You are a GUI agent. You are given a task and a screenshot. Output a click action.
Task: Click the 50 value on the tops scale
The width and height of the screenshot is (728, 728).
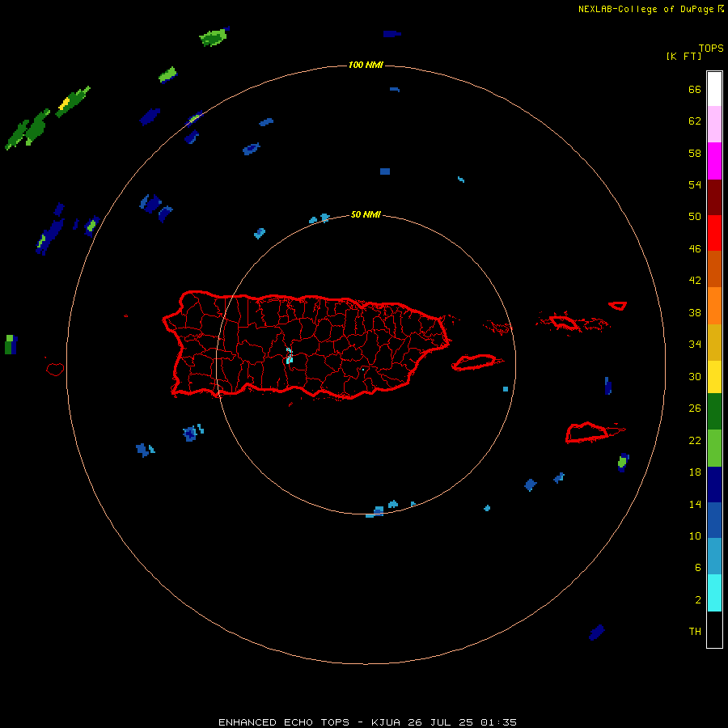tap(695, 216)
